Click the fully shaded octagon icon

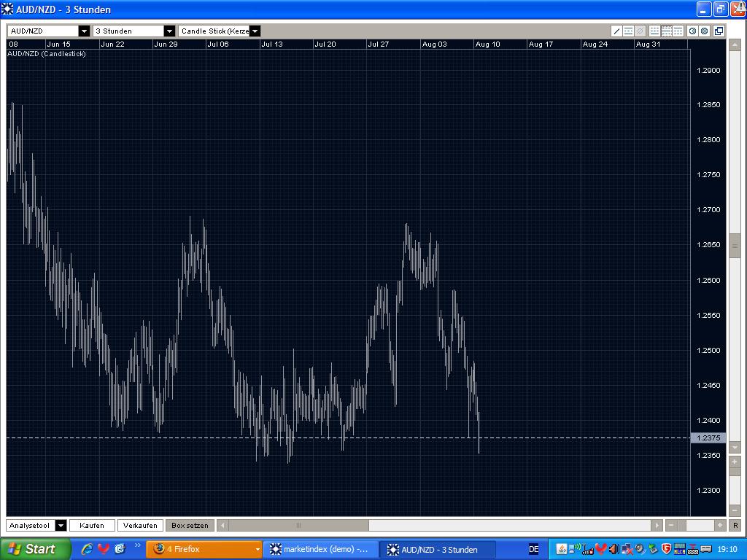[704, 31]
